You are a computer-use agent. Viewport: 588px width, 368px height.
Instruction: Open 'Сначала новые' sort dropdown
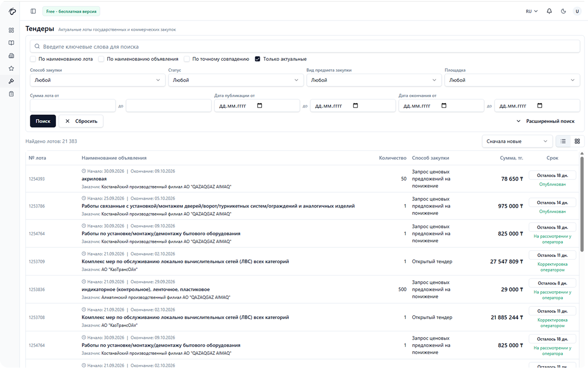(x=517, y=141)
